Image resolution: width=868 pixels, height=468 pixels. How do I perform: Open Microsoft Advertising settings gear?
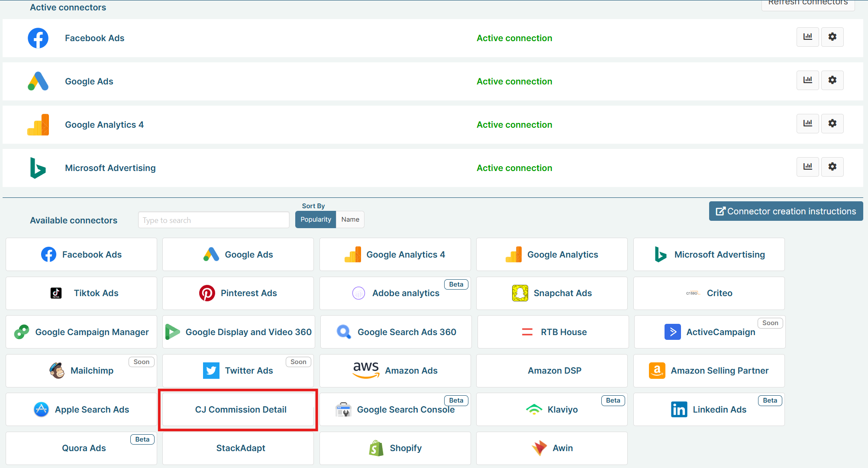[832, 167]
